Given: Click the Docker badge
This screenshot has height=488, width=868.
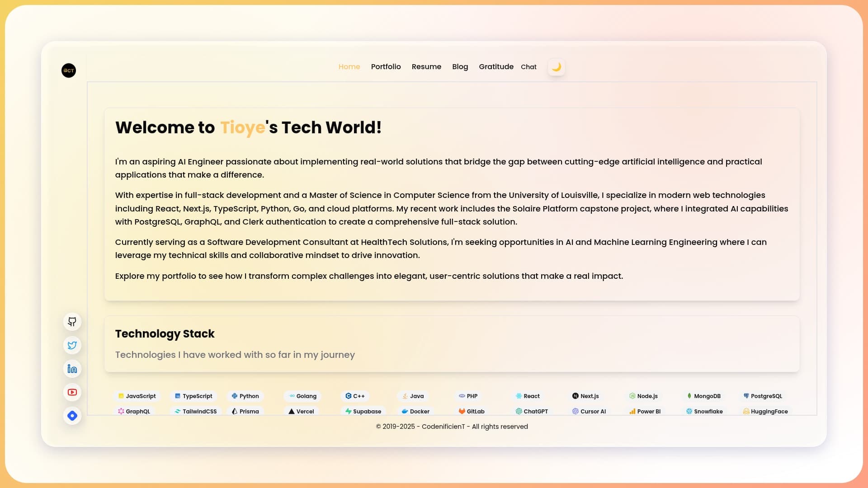Looking at the screenshot, I should point(415,411).
